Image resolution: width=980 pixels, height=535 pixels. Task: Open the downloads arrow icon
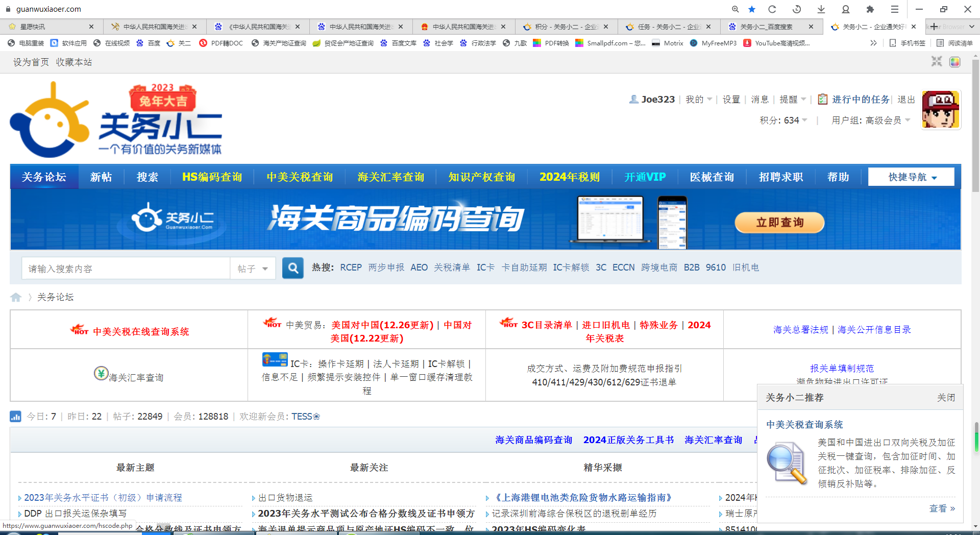click(821, 9)
